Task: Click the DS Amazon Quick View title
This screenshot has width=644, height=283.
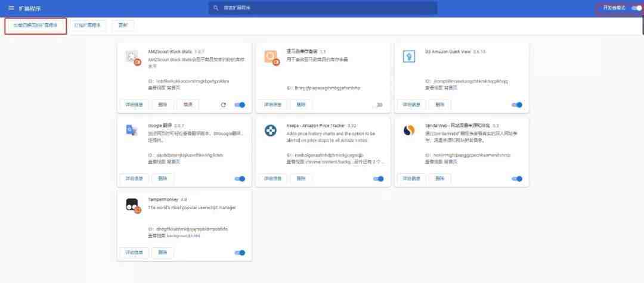Action: coord(448,52)
